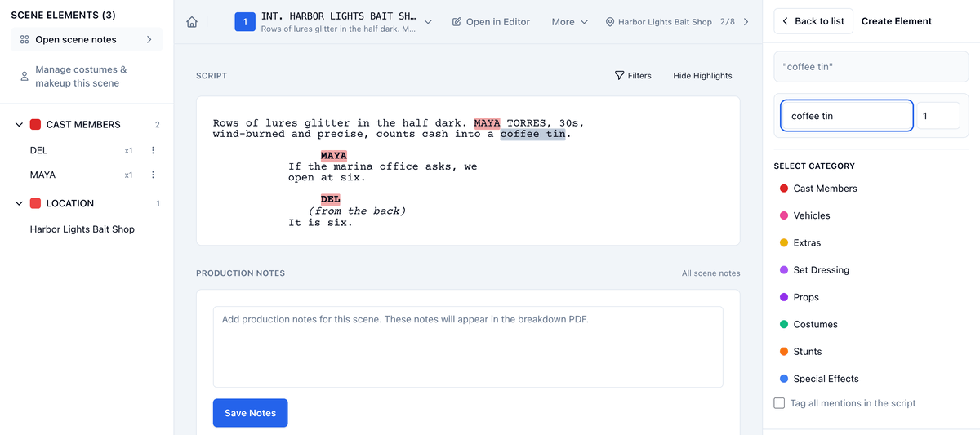Open All scene notes link

711,273
